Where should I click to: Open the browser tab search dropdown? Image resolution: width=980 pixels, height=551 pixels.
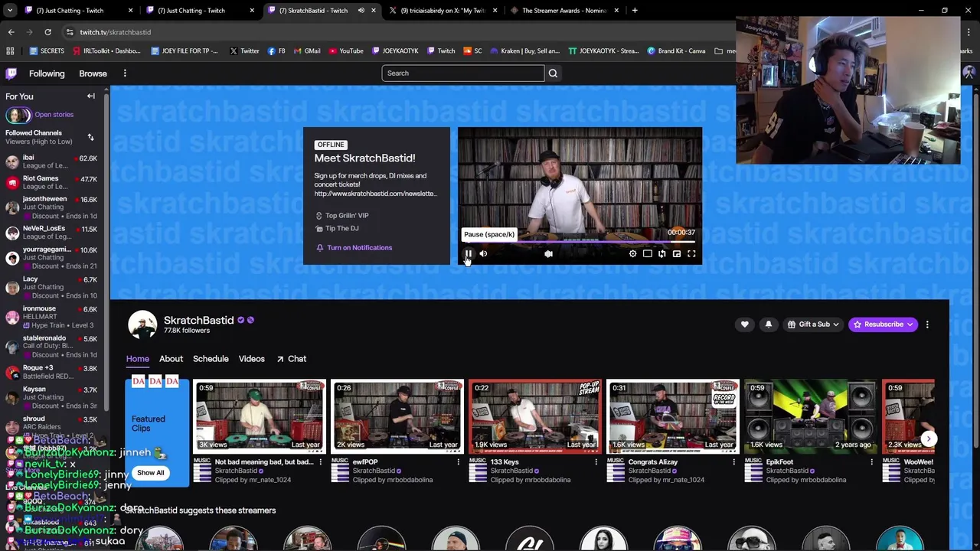(10, 11)
